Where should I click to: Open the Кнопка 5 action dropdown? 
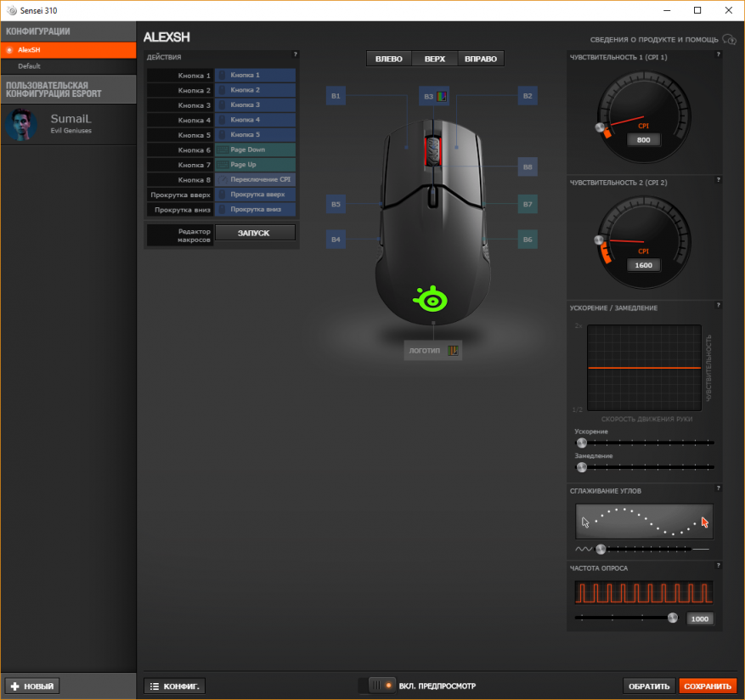(x=255, y=134)
